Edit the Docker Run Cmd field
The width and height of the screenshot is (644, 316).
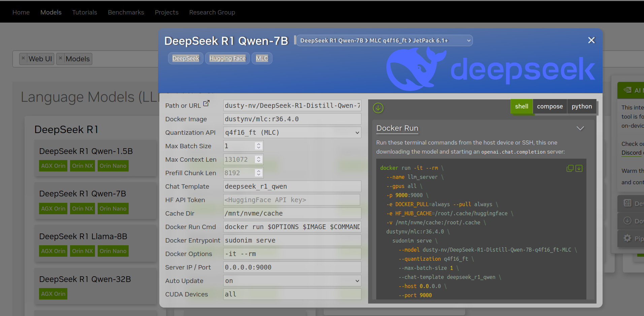(292, 227)
